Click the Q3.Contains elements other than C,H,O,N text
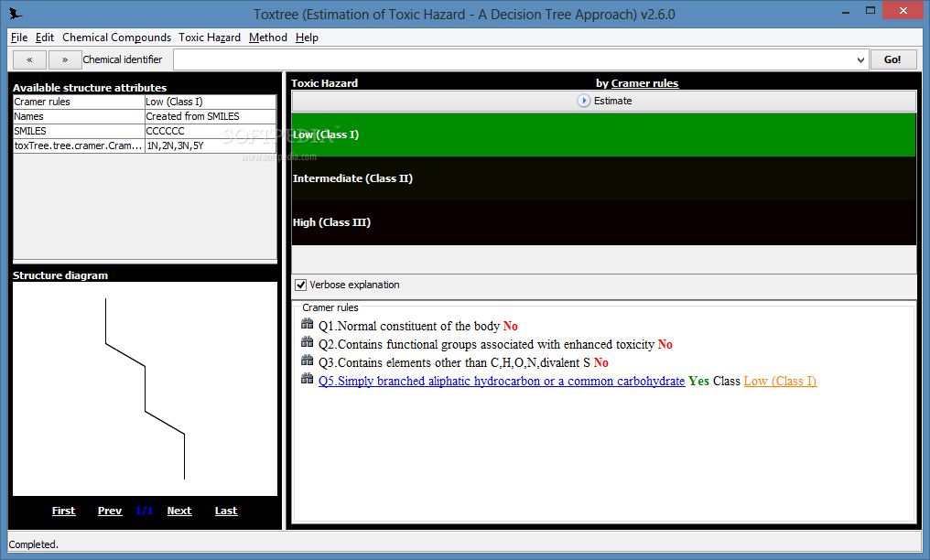 click(454, 362)
